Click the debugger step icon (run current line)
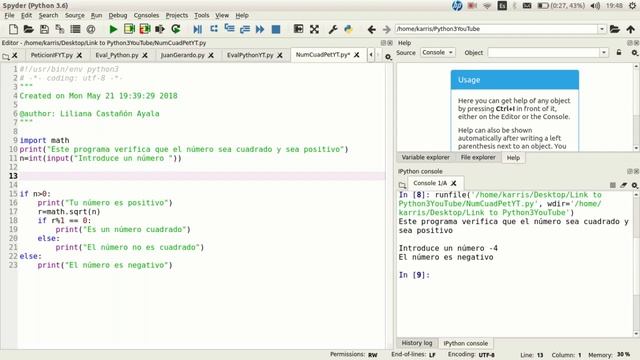This screenshot has height=360, width=640. click(x=213, y=29)
